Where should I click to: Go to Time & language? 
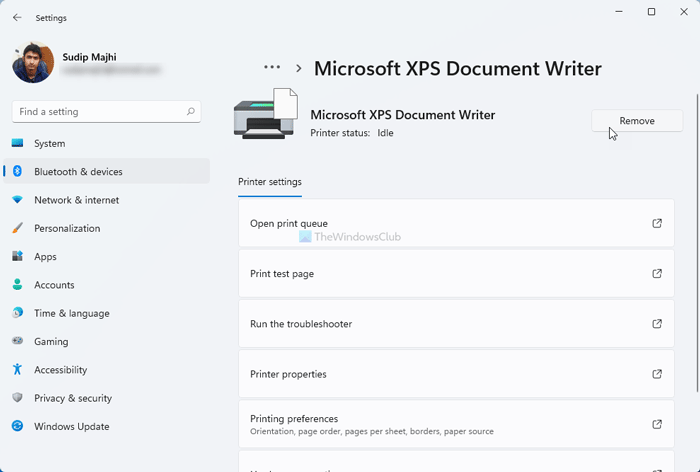click(x=106, y=313)
